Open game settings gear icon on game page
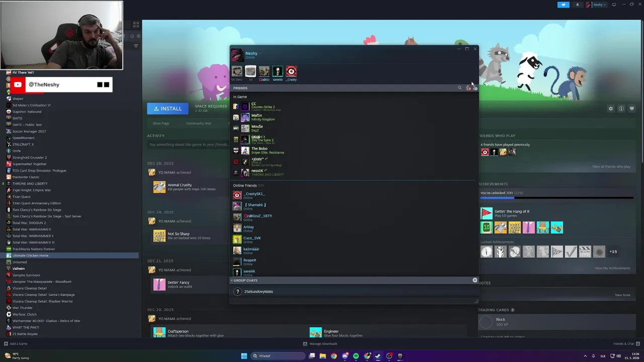 pos(611,109)
